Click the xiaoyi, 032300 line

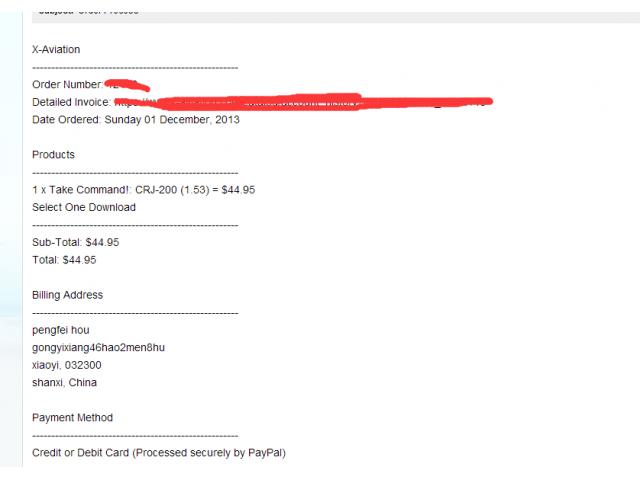click(x=67, y=365)
